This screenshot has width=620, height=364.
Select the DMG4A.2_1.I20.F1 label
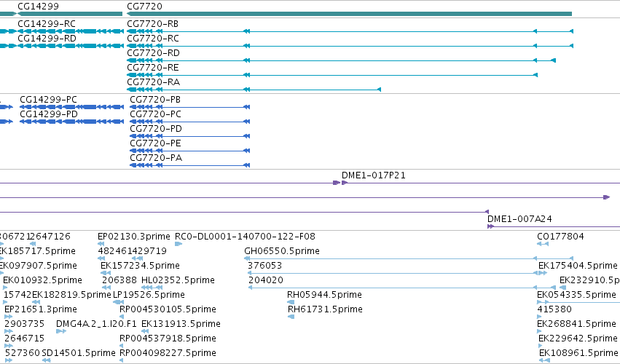point(96,325)
